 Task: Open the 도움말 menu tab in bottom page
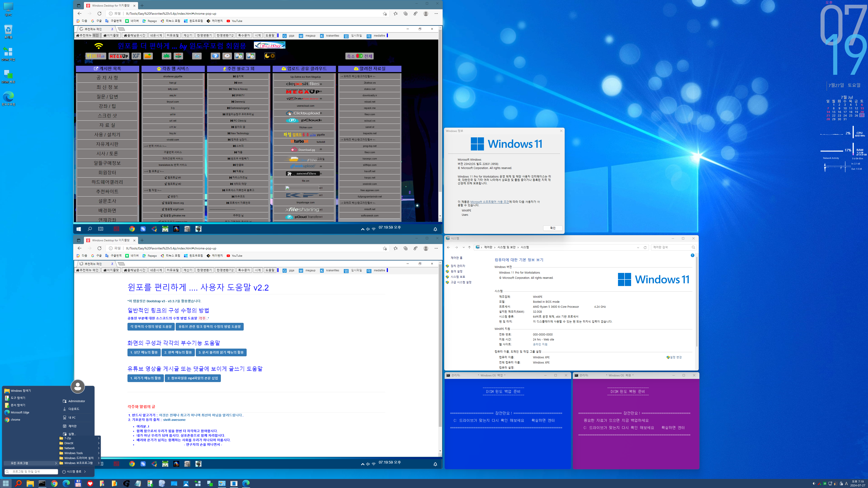click(x=270, y=270)
